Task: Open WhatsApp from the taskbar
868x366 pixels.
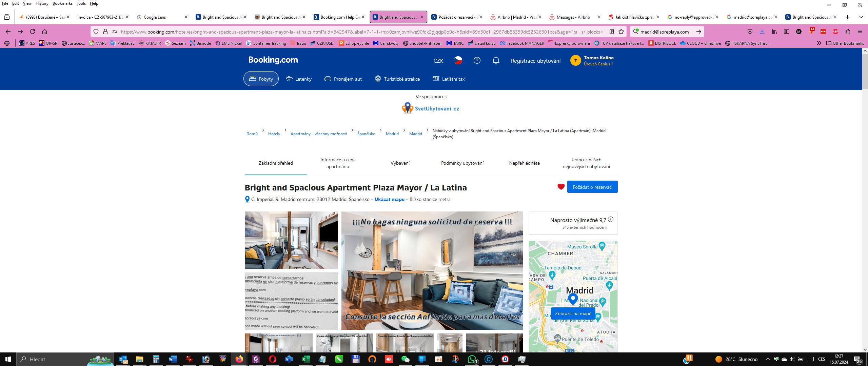Action: [471, 360]
